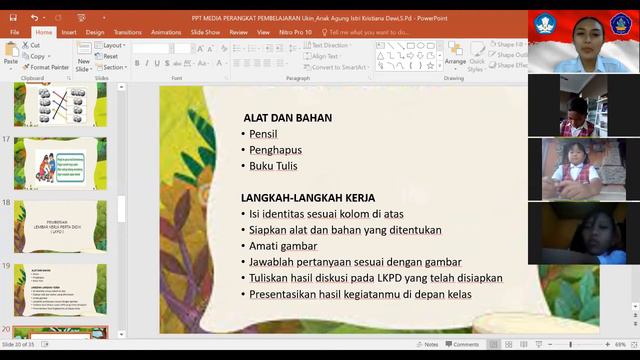Open the Layout dropdown
Viewport: 640px width, 360px height.
point(110,45)
